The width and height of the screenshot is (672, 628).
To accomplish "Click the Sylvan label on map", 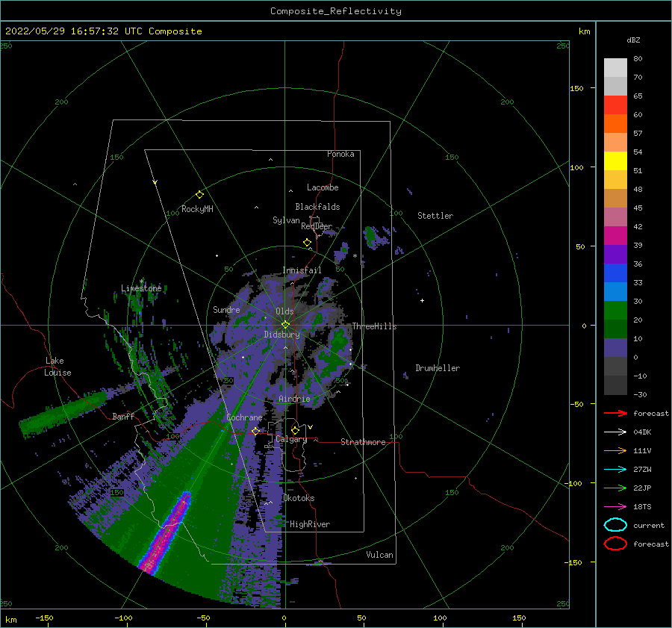I will [x=286, y=220].
